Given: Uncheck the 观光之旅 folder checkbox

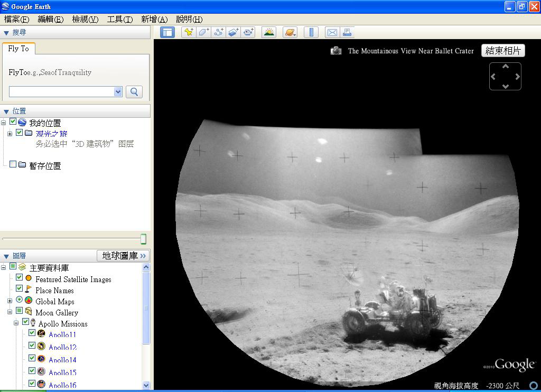Looking at the screenshot, I should pos(20,133).
